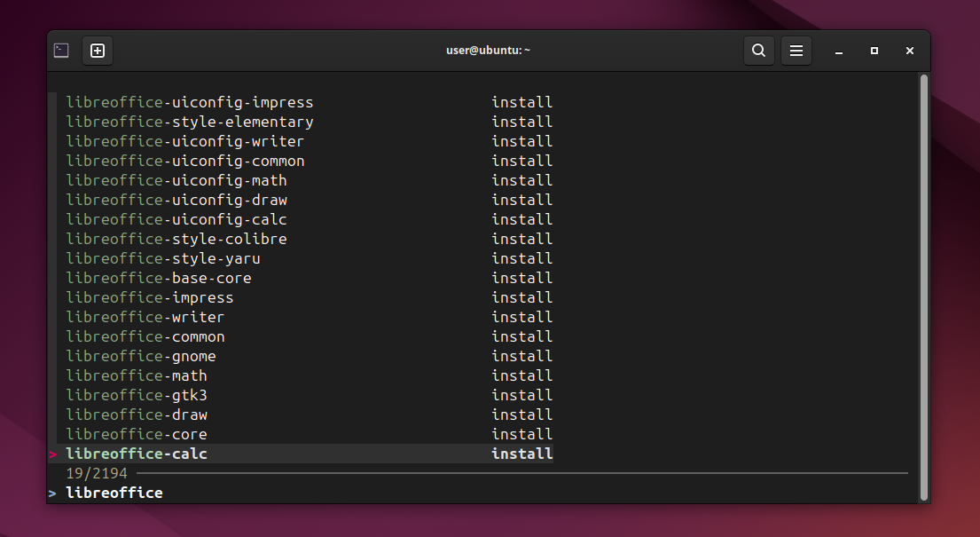Click the terminal app icon in the title bar
The image size is (980, 537).
click(61, 51)
